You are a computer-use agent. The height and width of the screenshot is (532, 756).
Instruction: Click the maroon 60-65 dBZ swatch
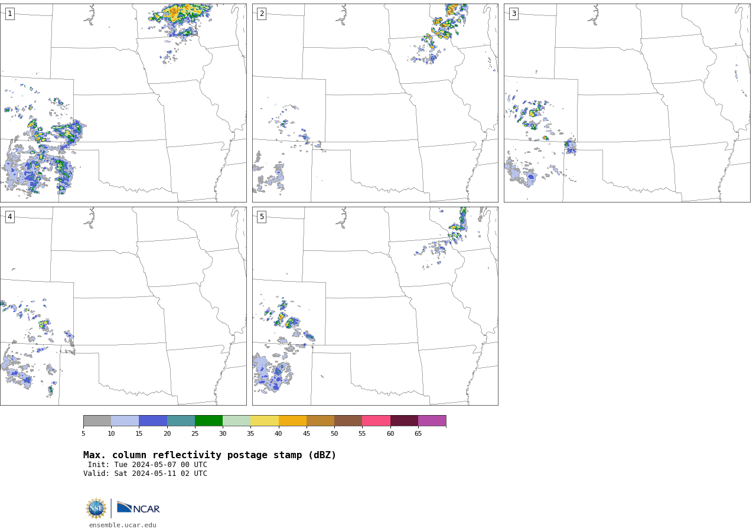(x=404, y=420)
